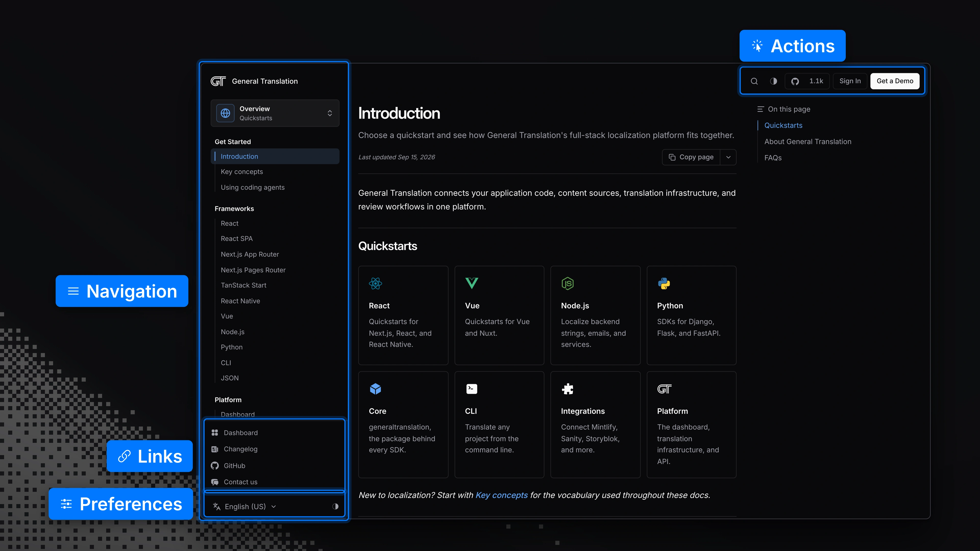Click the Last updated Sep 15, 2026 text
The height and width of the screenshot is (551, 980).
tap(396, 157)
